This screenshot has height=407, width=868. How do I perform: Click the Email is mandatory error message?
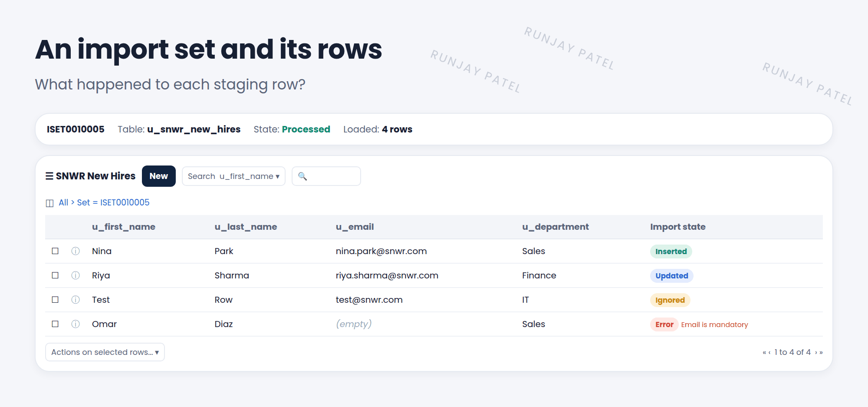(714, 324)
